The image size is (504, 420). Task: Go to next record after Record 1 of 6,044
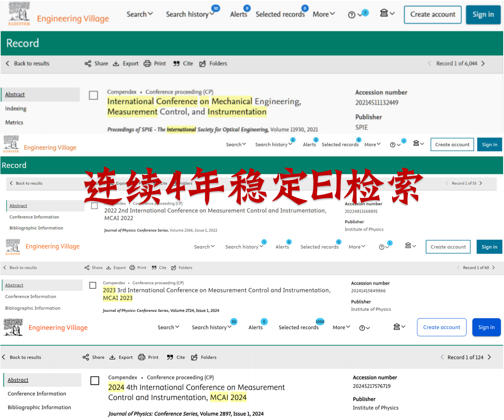coord(483,63)
